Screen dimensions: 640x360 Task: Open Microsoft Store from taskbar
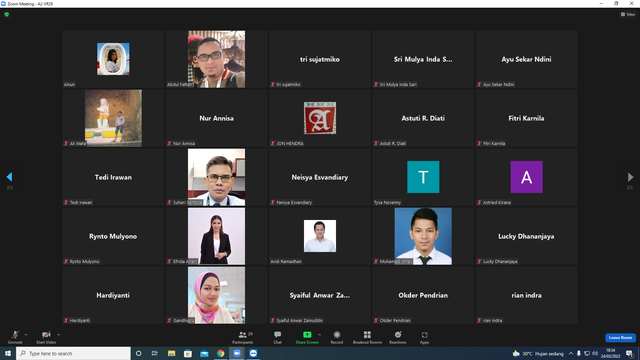click(188, 353)
